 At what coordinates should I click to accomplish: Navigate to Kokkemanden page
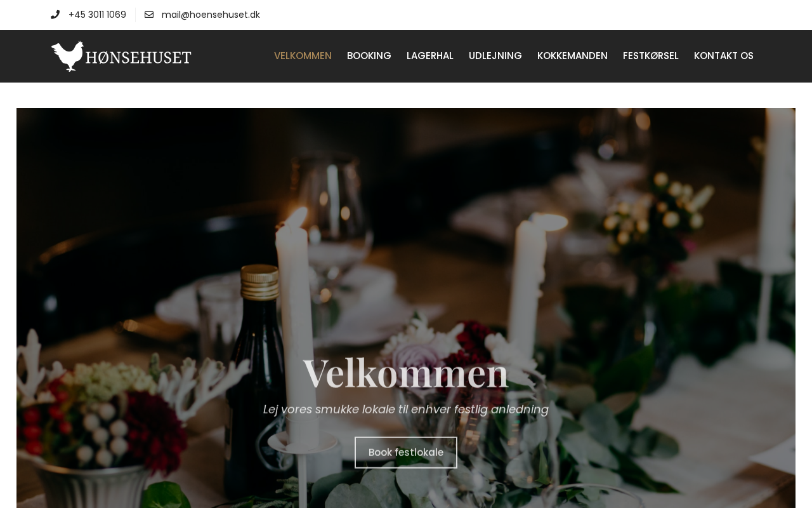pos(572,56)
